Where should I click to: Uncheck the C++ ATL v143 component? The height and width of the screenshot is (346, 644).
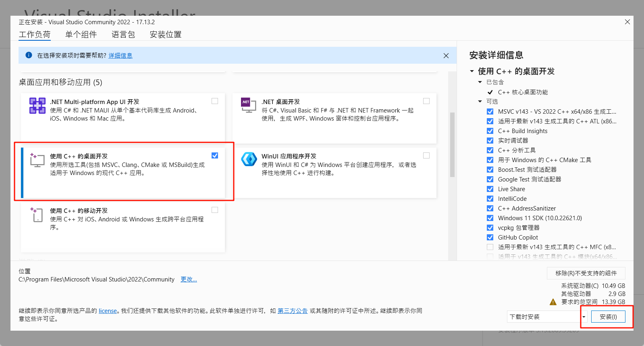click(x=490, y=121)
